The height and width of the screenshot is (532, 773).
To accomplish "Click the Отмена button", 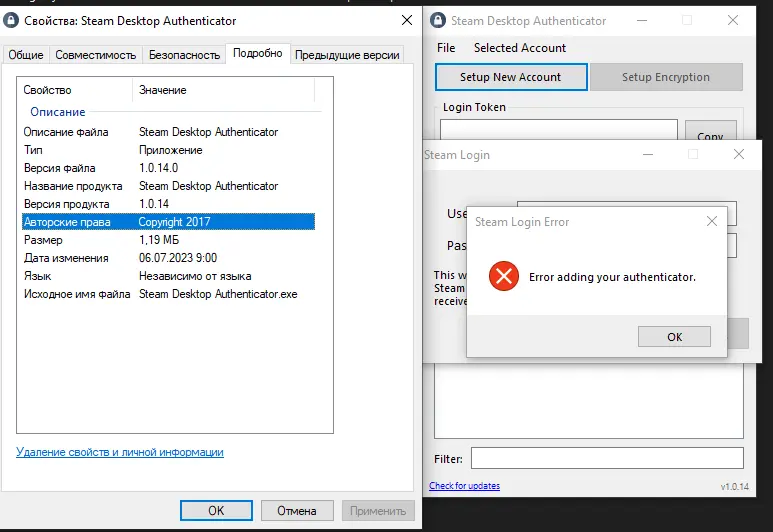I will 297,510.
